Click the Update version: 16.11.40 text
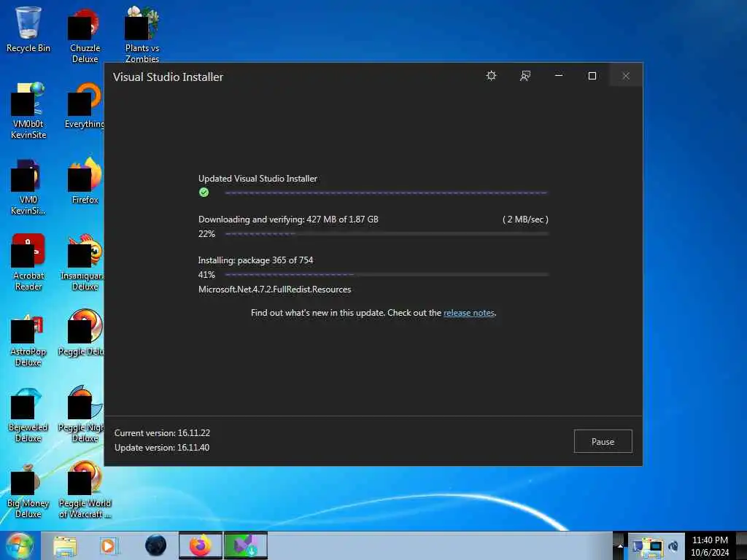The height and width of the screenshot is (560, 747). point(162,448)
